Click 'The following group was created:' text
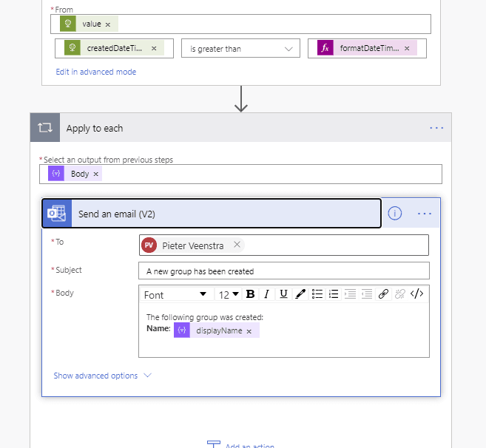Viewport: 486px width, 448px height. (205, 317)
